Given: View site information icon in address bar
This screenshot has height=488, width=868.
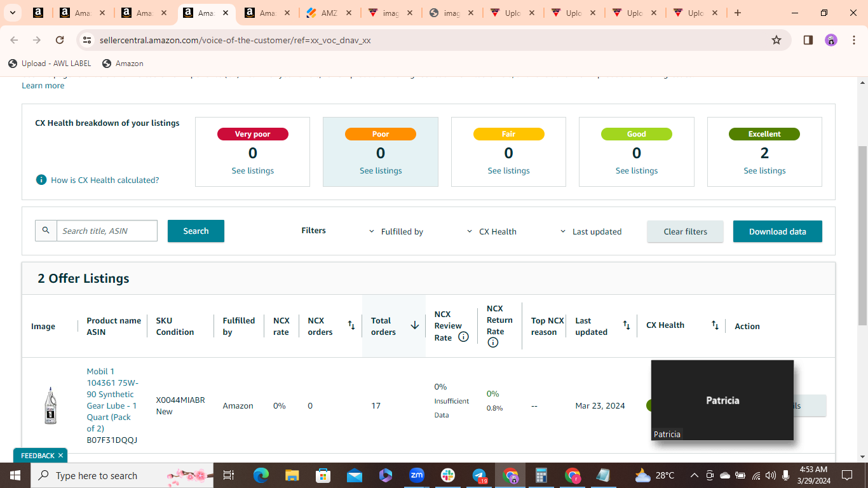Looking at the screenshot, I should point(87,40).
